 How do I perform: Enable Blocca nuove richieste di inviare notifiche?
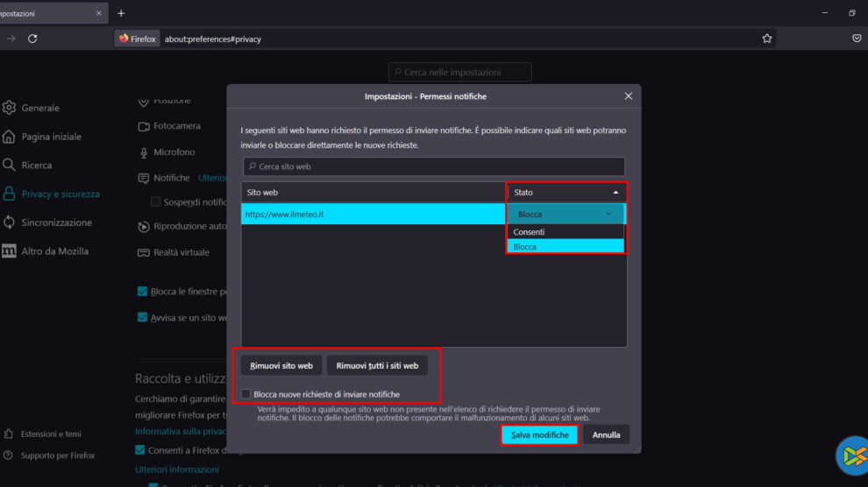tap(246, 394)
